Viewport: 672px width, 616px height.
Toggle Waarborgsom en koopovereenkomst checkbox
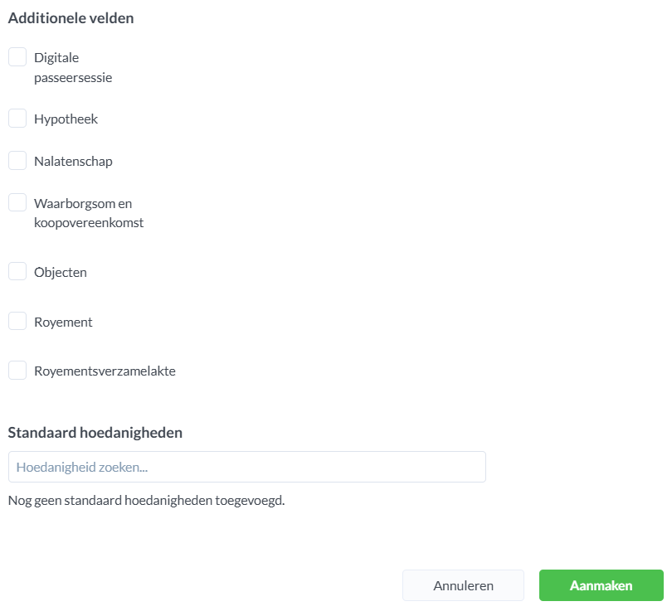pyautogui.click(x=17, y=202)
